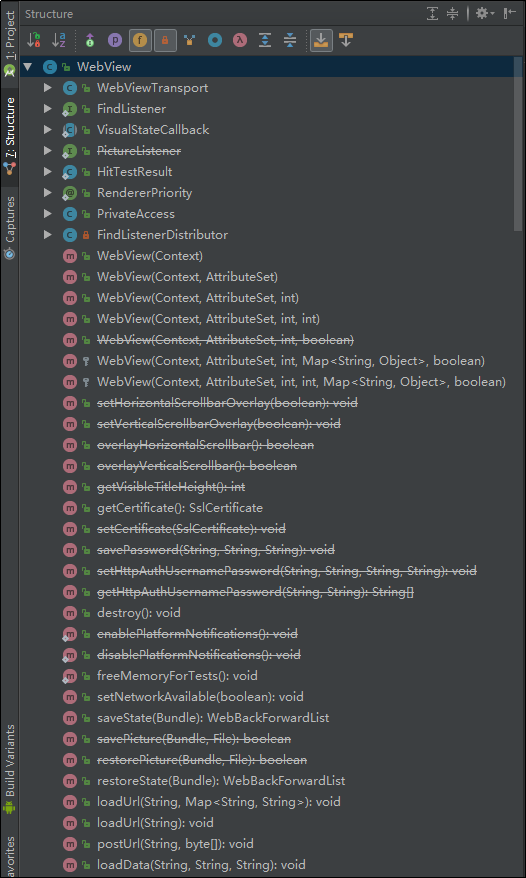Click the PrivateAccess class icon
The height and width of the screenshot is (878, 526).
69,214
